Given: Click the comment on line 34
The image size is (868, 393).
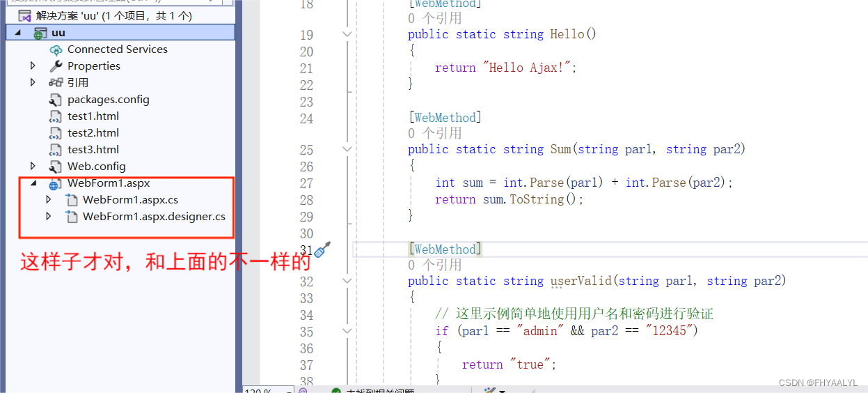Looking at the screenshot, I should point(574,314).
